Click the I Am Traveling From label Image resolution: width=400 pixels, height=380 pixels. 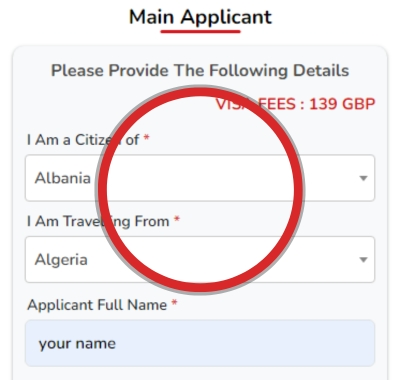coord(98,221)
